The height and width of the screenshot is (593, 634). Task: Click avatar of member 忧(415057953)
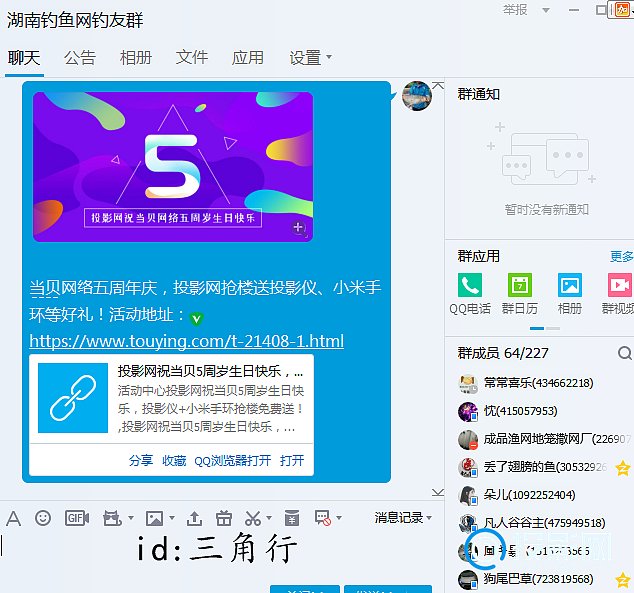tap(468, 412)
